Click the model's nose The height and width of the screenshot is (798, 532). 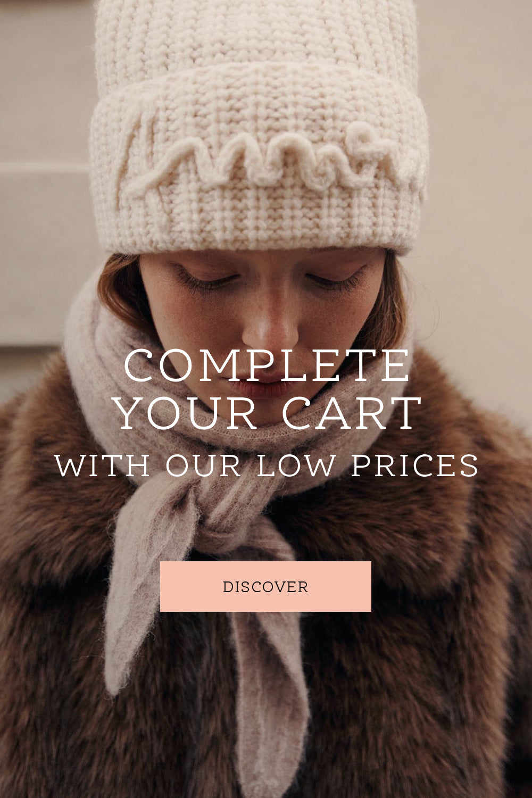tap(270, 325)
